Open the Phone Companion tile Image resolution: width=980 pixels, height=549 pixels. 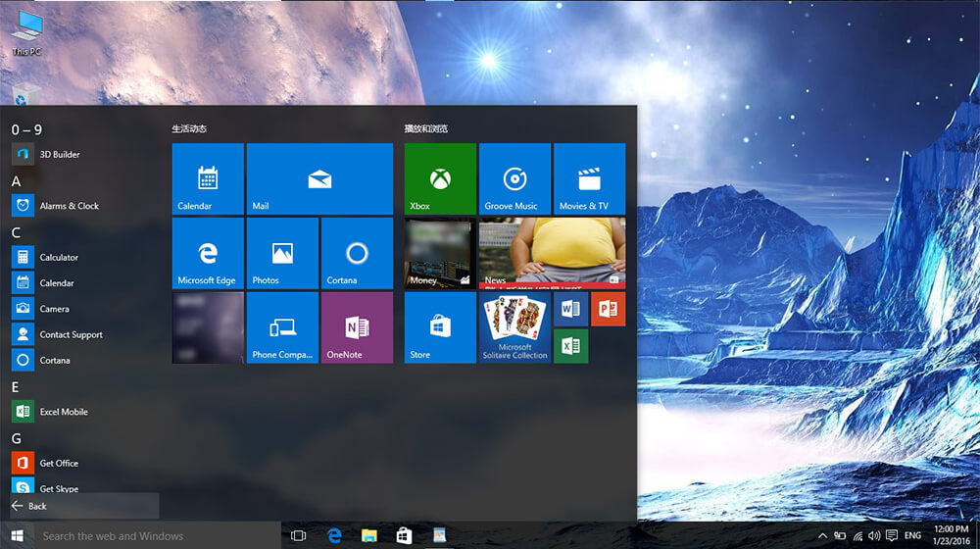click(x=282, y=327)
